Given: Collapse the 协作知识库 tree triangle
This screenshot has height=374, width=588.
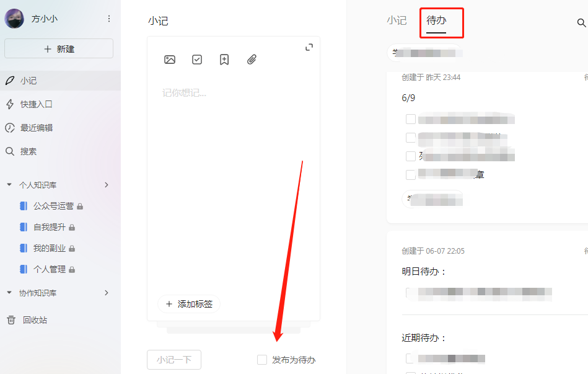Looking at the screenshot, I should click(x=9, y=293).
